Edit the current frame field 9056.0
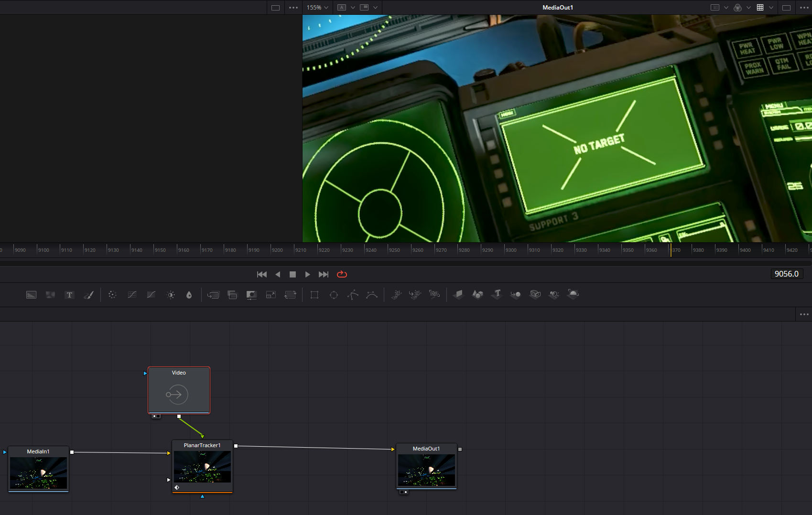The width and height of the screenshot is (812, 515). (x=787, y=274)
